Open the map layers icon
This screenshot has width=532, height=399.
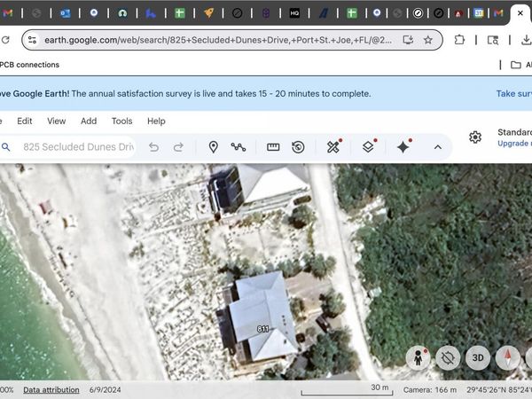(368, 147)
